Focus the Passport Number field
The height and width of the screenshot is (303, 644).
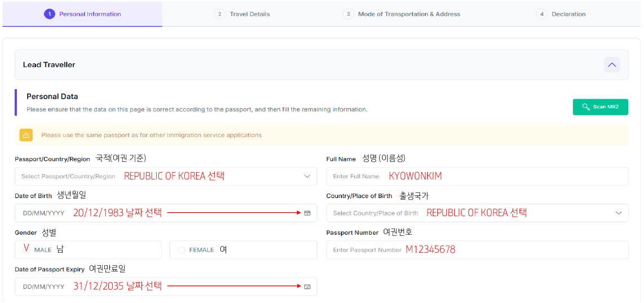click(x=477, y=250)
